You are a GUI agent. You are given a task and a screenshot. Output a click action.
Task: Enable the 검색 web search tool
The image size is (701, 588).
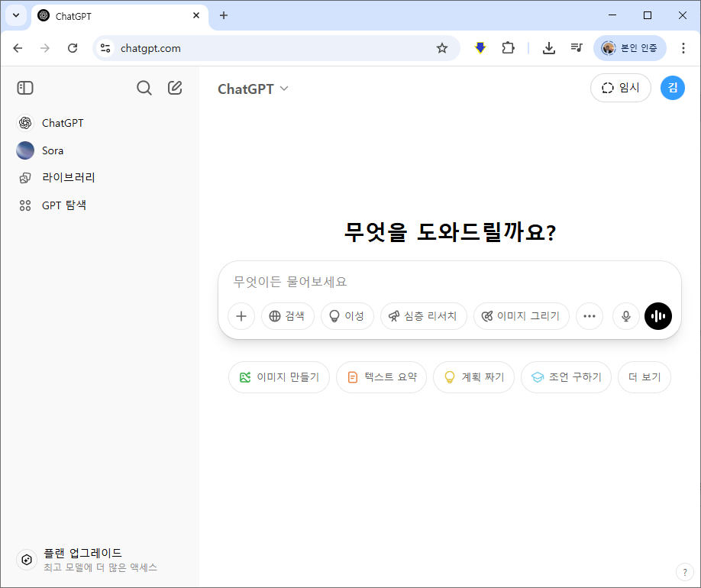click(287, 316)
